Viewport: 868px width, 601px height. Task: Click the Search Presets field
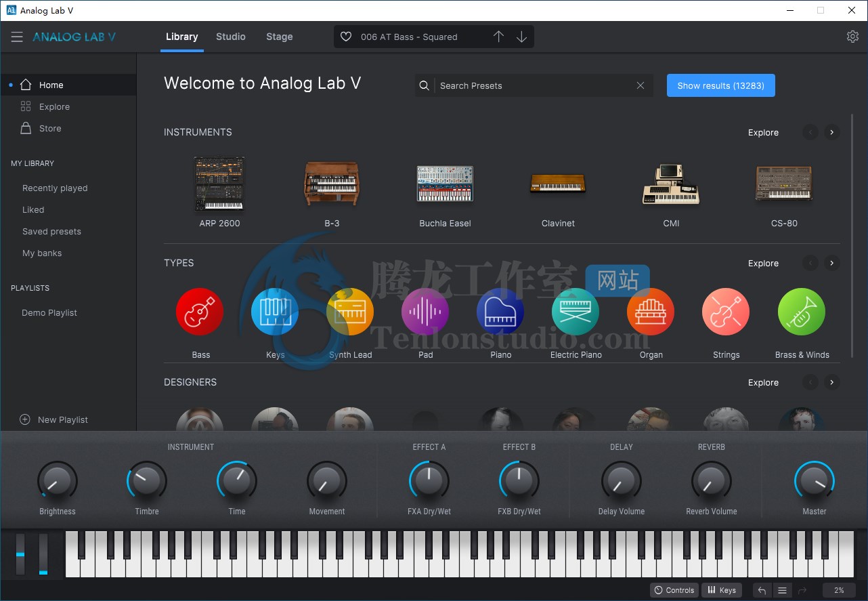click(535, 85)
